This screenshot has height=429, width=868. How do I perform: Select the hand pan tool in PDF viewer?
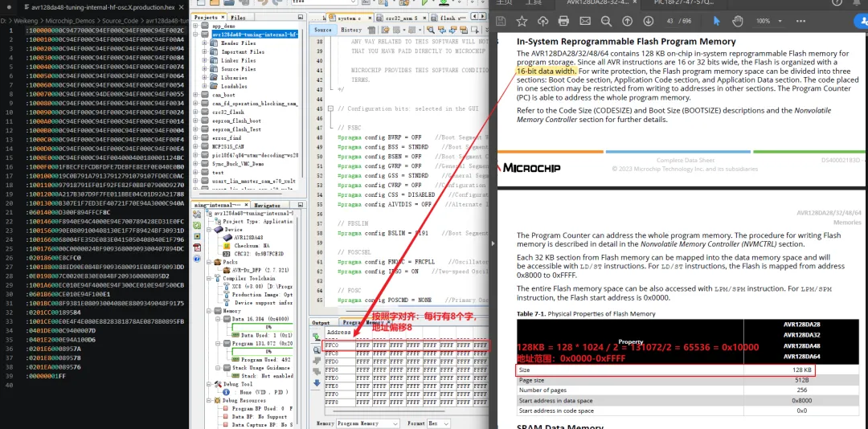[737, 21]
